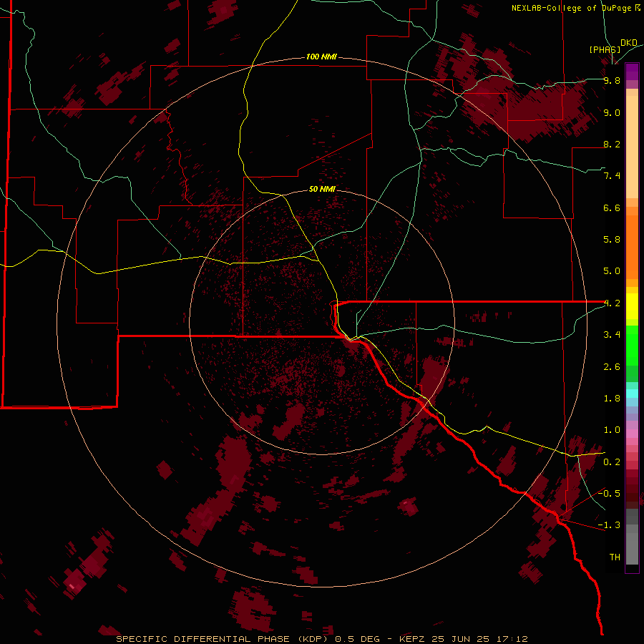The height and width of the screenshot is (644, 644).
Task: Click SPECIFIC DIFFERENTIAL PHASE (KDP) caption text
Action: coord(223,639)
